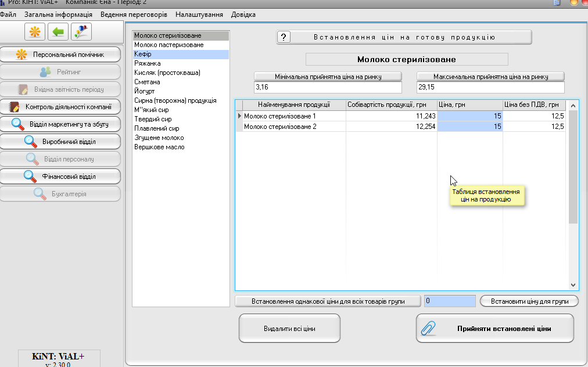Screen dimensions: 588x367
Task: Click table scrollbar up arrow
Action: (x=573, y=106)
